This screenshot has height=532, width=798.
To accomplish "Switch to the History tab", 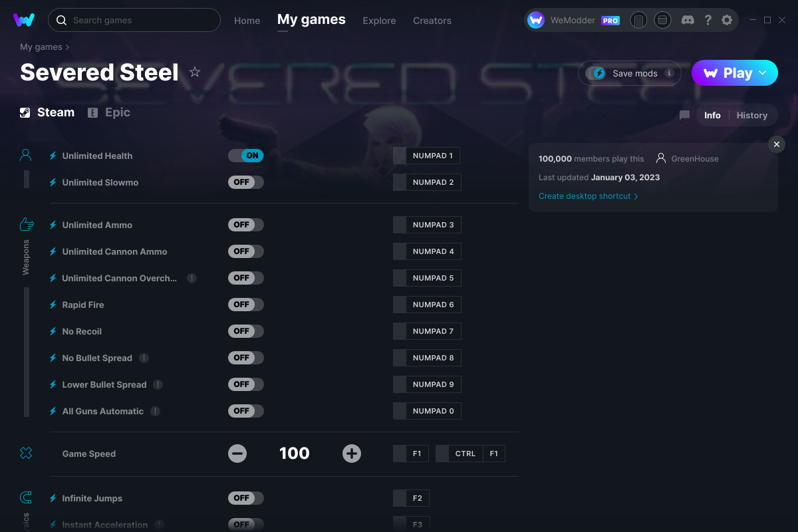I will point(751,115).
